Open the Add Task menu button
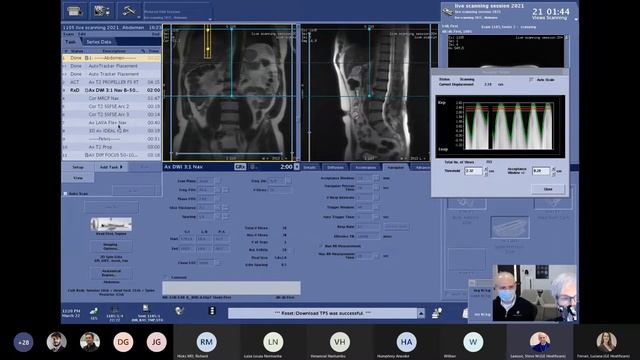 pyautogui.click(x=111, y=167)
